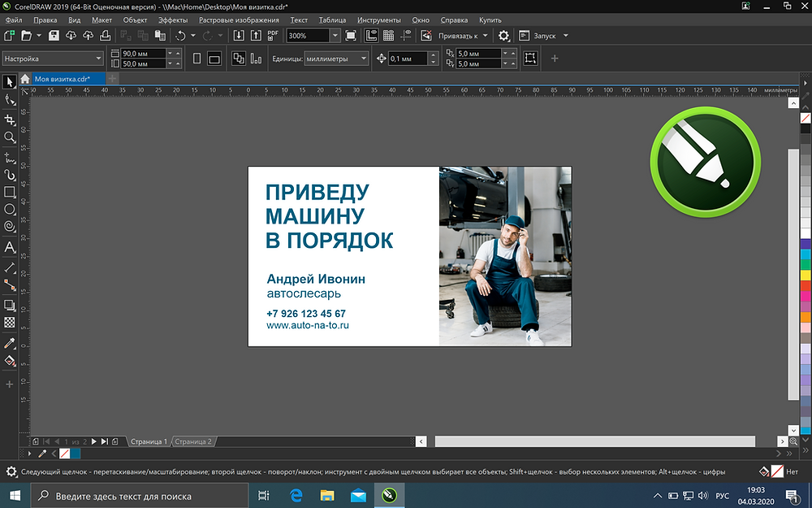Click the Save disk icon
The height and width of the screenshot is (508, 812).
pyautogui.click(x=54, y=36)
